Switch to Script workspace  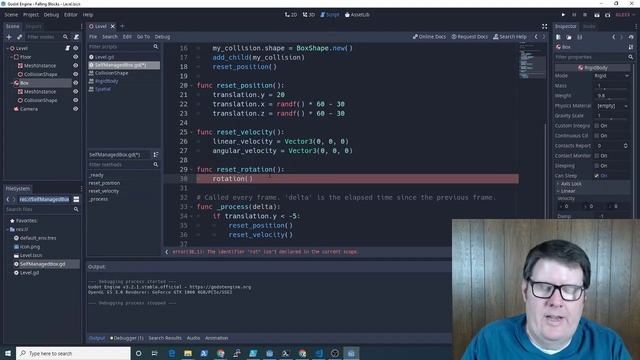(330, 15)
